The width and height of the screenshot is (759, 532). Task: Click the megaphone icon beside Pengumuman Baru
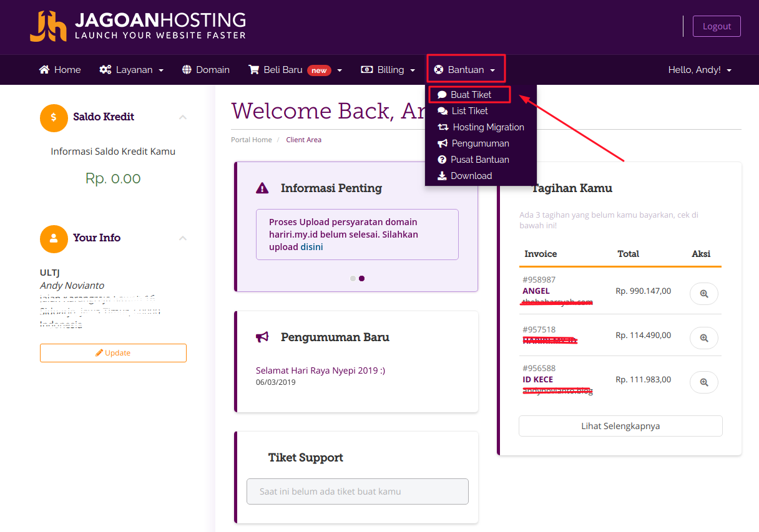[262, 337]
